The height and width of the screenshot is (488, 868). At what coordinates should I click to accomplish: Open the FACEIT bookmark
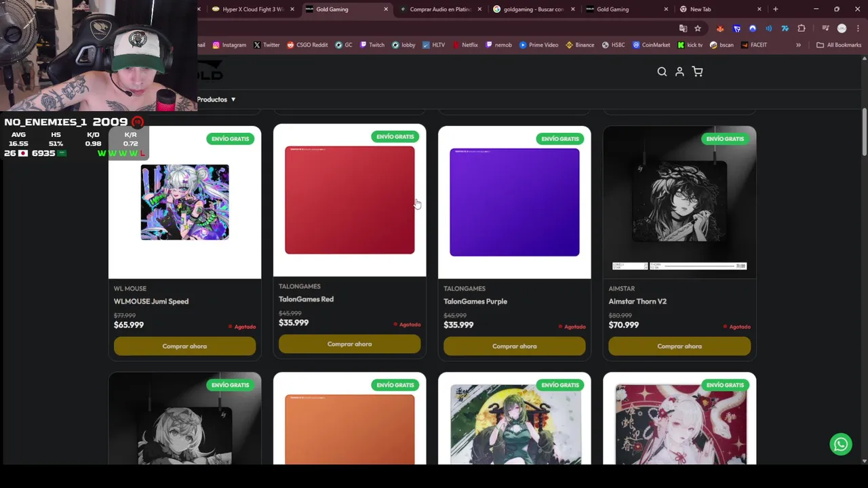pos(754,45)
